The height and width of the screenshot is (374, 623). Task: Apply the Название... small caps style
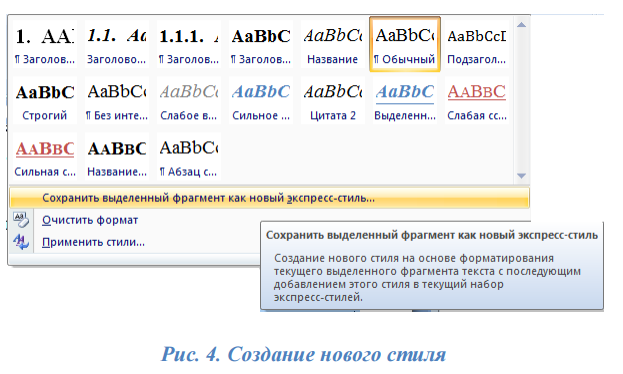click(117, 157)
